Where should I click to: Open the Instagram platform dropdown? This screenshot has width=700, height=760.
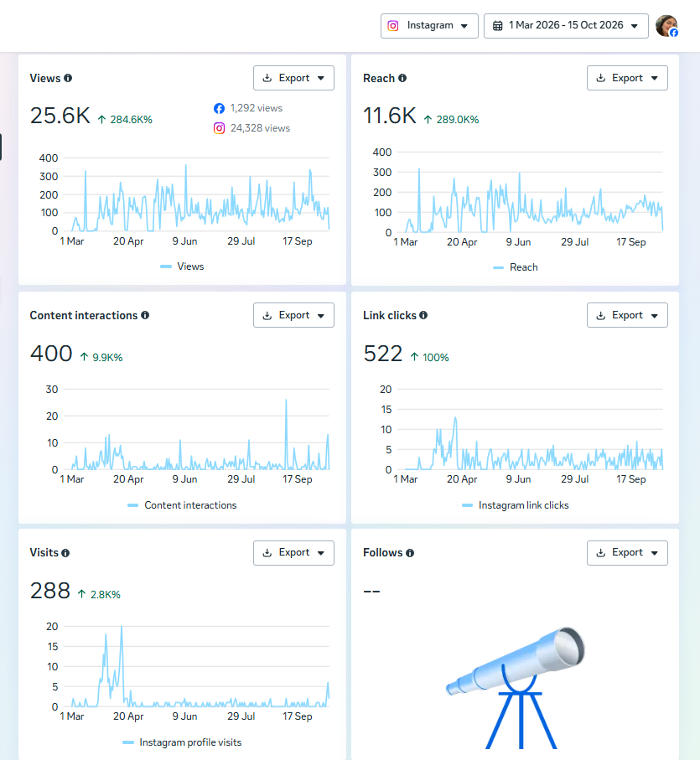429,26
